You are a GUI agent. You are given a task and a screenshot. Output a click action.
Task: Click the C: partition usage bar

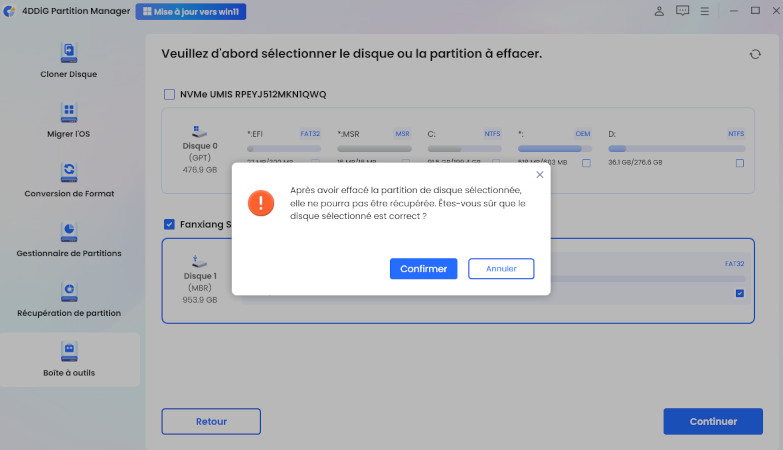464,149
